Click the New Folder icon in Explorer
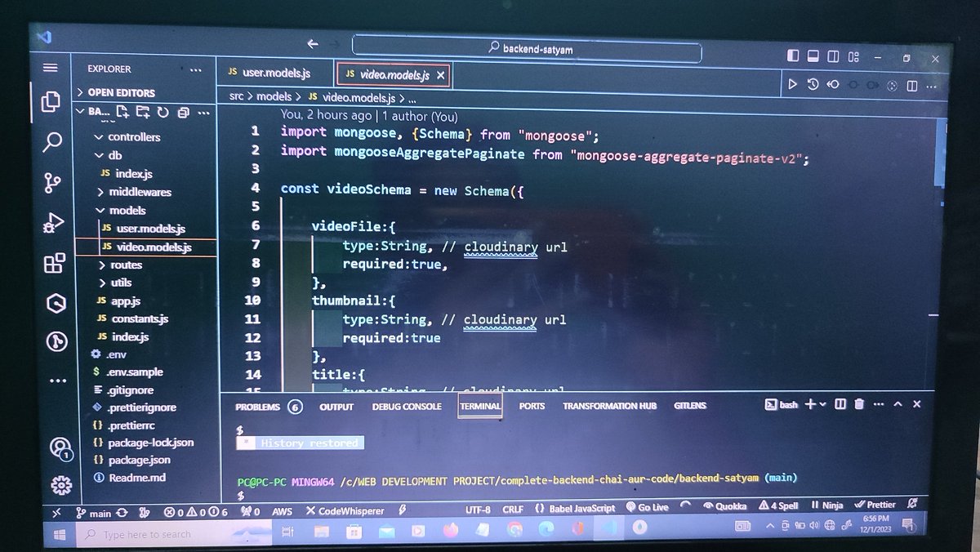The width and height of the screenshot is (980, 552). click(x=141, y=114)
